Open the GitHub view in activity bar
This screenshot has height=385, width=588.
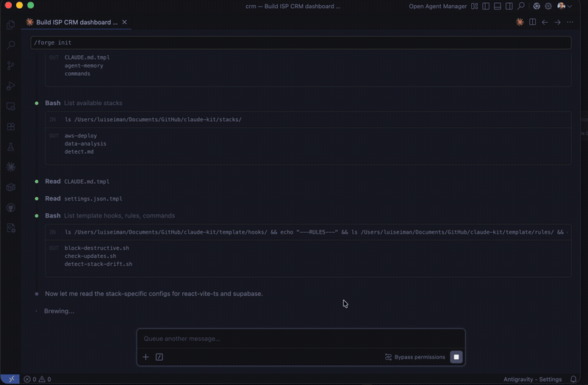(x=10, y=208)
